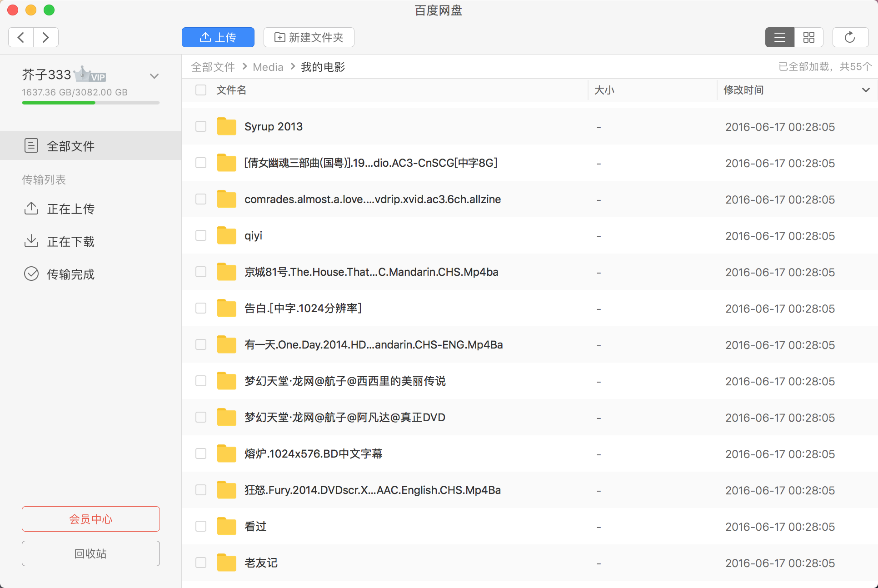Check the box for 倩女幽魂三部曲 folder

coord(201,163)
